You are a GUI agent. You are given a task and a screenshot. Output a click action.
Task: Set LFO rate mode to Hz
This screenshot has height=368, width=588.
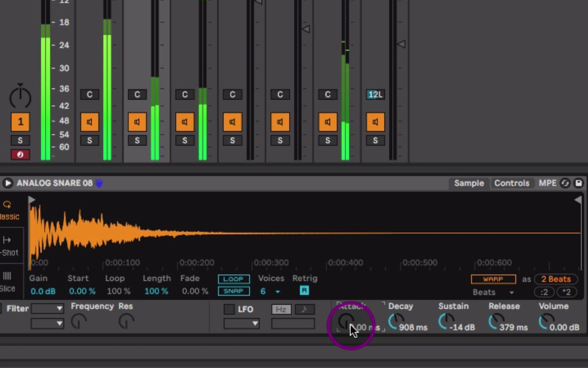point(281,309)
